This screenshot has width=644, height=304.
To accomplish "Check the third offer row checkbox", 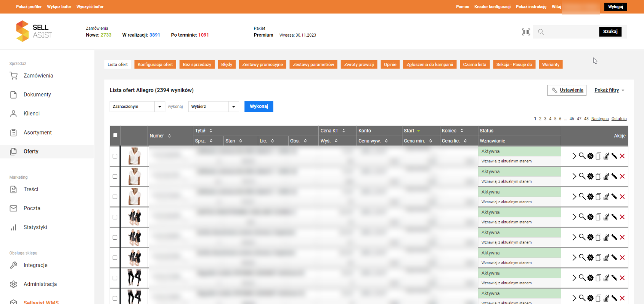I will [115, 197].
